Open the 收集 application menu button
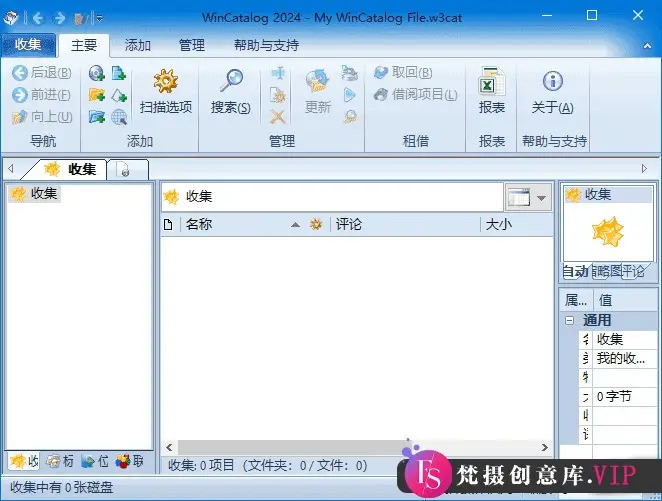The width and height of the screenshot is (662, 501). pos(28,45)
